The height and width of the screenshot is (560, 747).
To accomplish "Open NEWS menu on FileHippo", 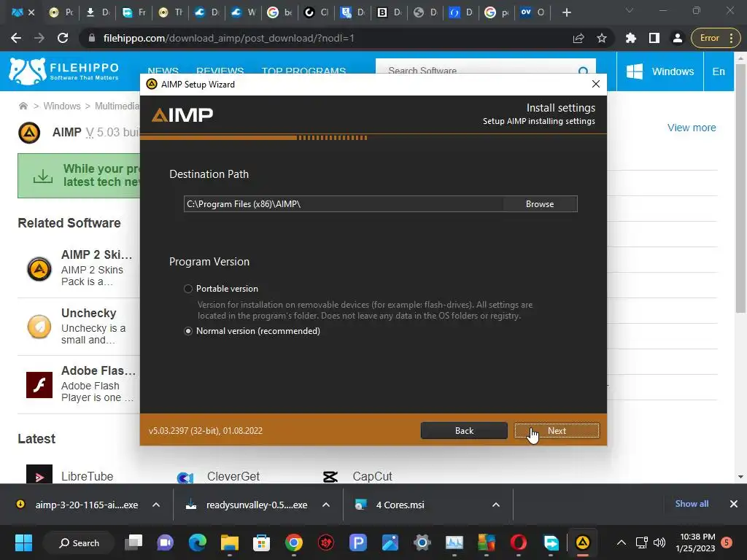I will (x=163, y=71).
